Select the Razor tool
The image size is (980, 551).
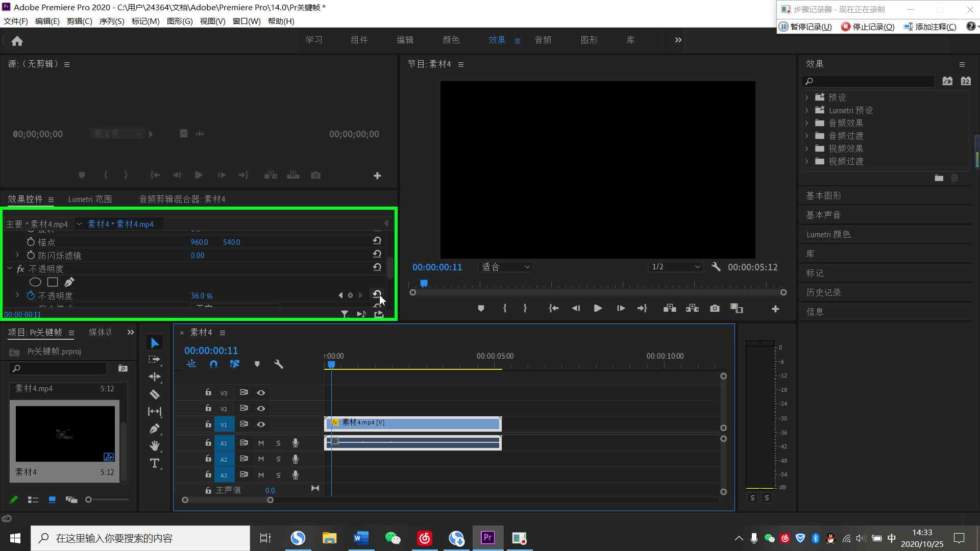tap(155, 394)
